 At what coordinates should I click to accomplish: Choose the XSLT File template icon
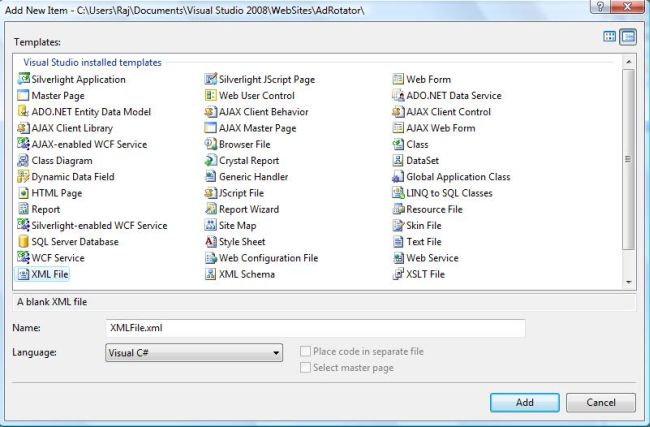click(398, 274)
